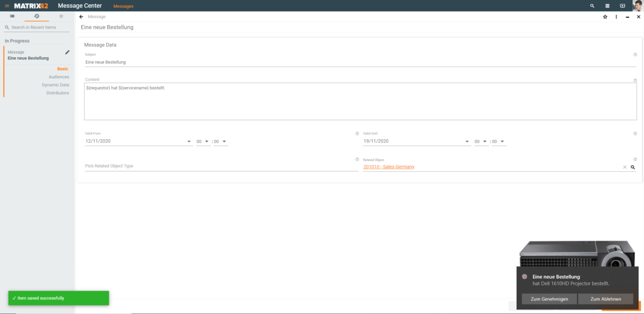
Task: Click the back arrow beside Message
Action: pyautogui.click(x=82, y=17)
